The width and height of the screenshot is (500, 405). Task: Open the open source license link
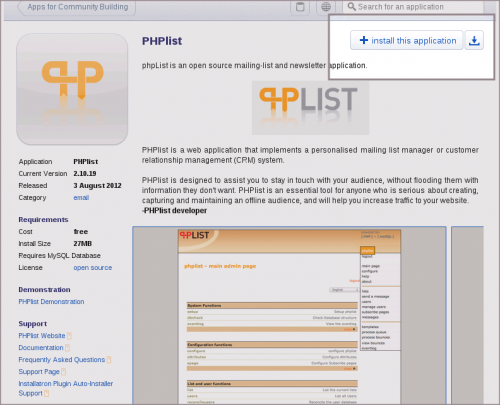(x=93, y=268)
